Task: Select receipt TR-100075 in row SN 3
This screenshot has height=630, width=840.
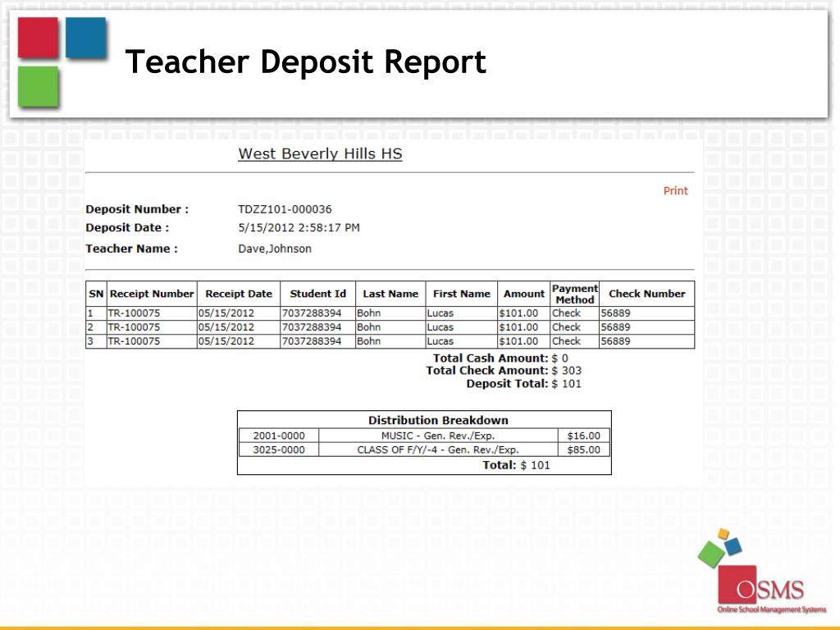Action: coord(134,340)
